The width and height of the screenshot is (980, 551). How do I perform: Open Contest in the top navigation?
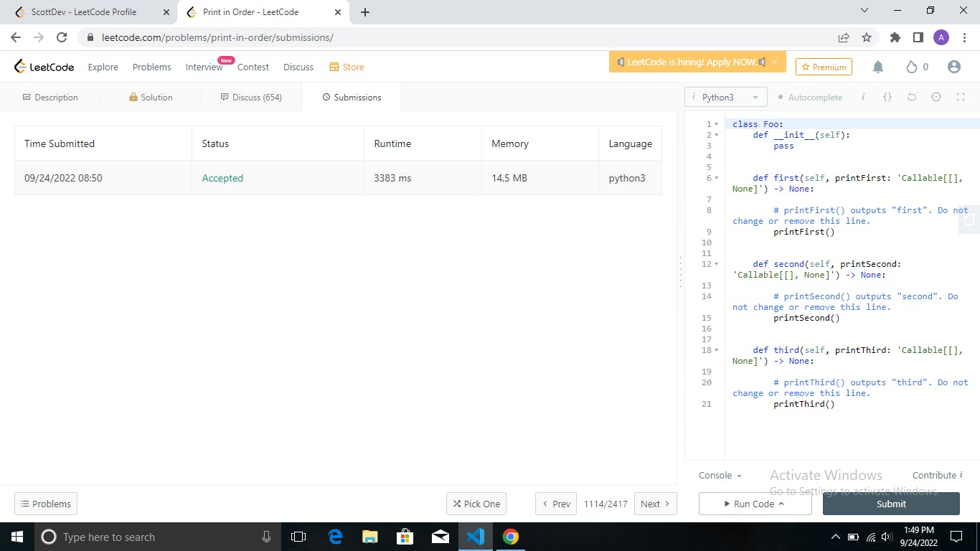pos(253,67)
